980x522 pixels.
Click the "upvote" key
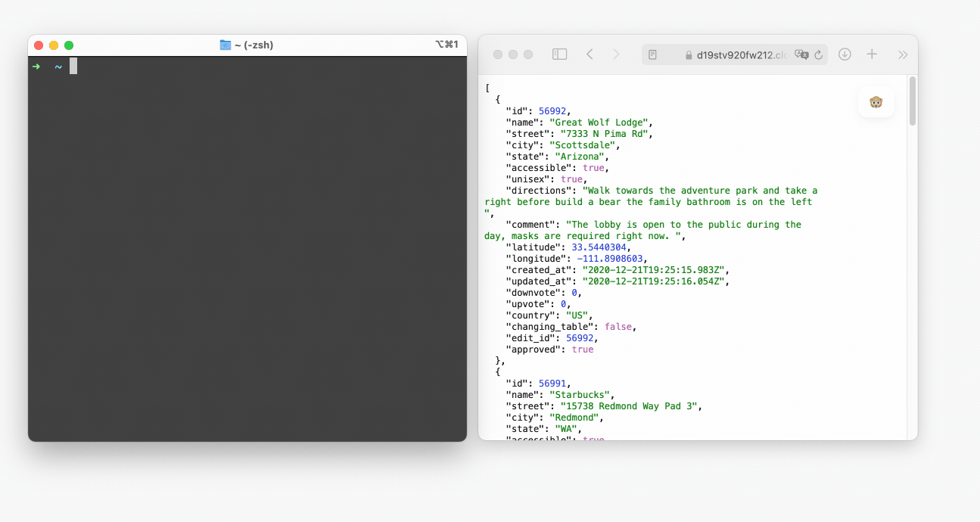529,304
